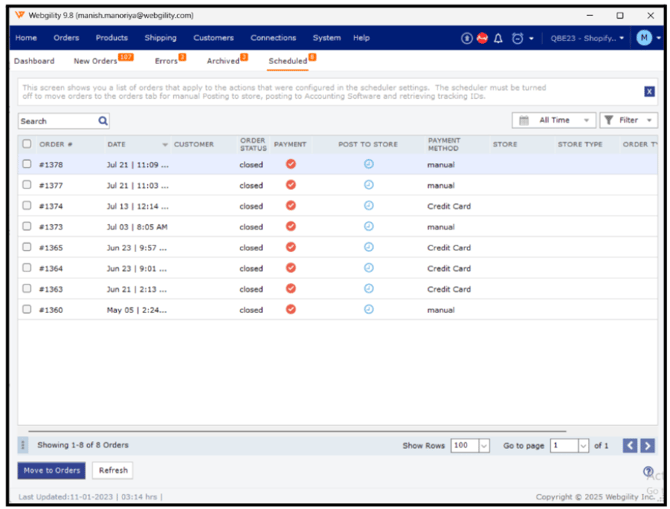Screen dimensions: 670x509
Task: Click the search magnifier icon
Action: 103,121
